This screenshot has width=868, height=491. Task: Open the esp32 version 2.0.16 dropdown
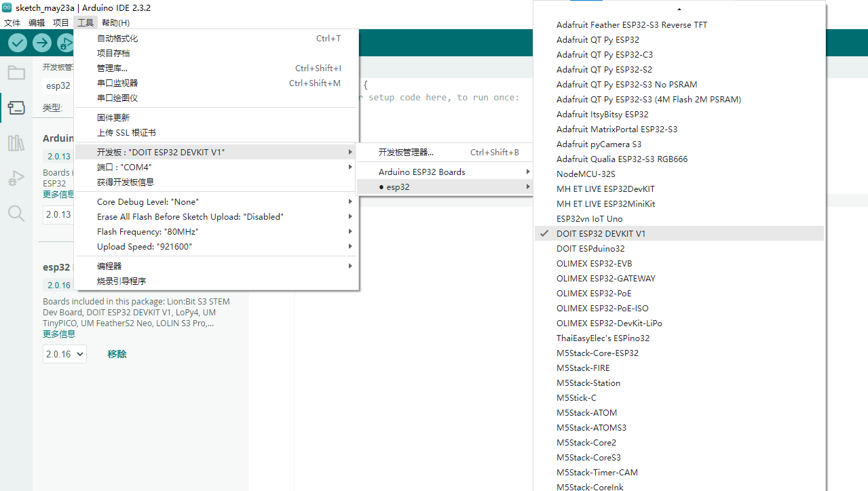[x=64, y=353]
